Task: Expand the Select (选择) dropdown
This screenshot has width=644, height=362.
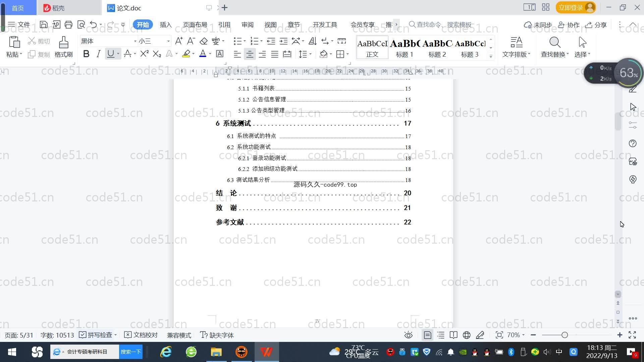Action: tap(582, 54)
